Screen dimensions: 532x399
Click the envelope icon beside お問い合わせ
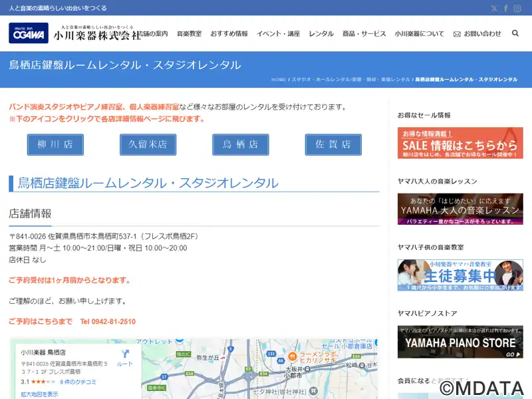pyautogui.click(x=457, y=34)
